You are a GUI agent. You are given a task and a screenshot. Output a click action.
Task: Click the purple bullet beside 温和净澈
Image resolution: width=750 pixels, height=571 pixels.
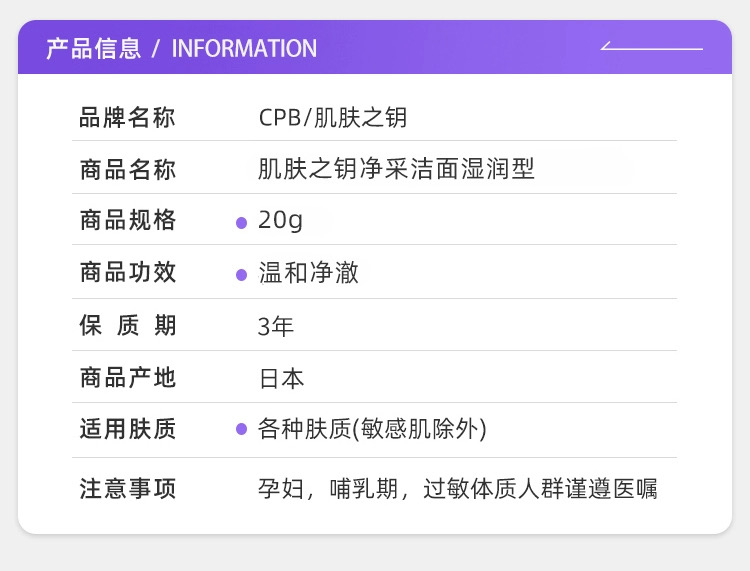point(241,274)
